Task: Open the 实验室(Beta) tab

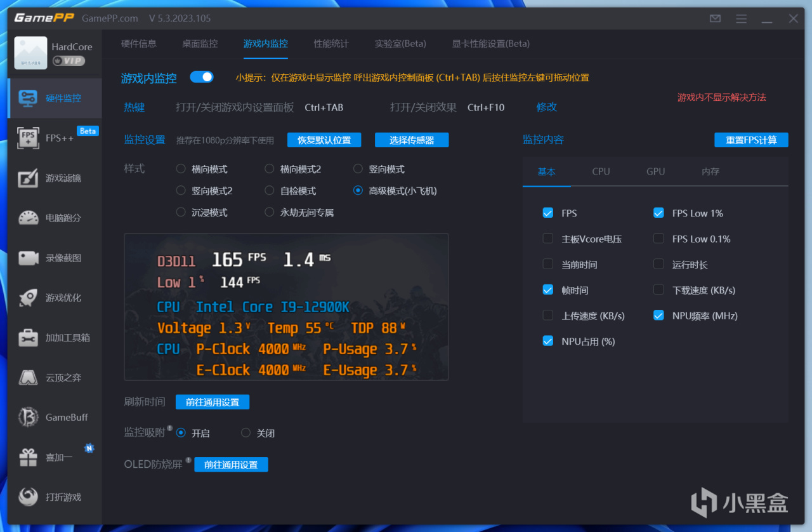Action: point(400,44)
